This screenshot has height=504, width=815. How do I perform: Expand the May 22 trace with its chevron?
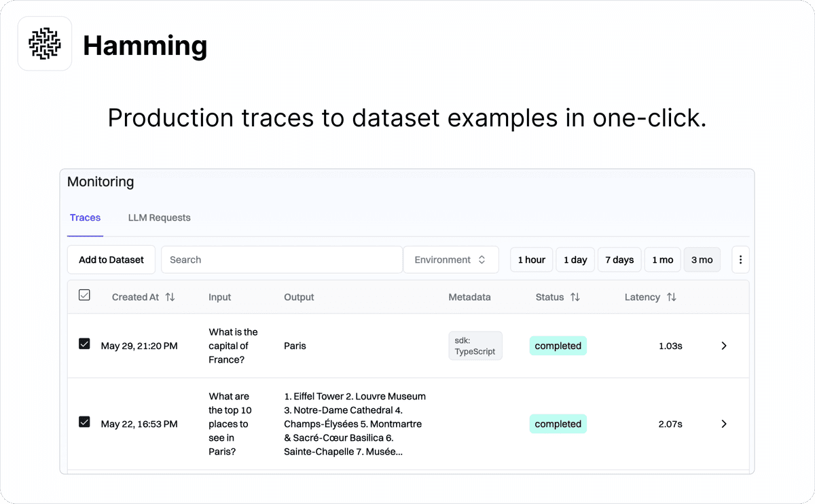tap(723, 424)
